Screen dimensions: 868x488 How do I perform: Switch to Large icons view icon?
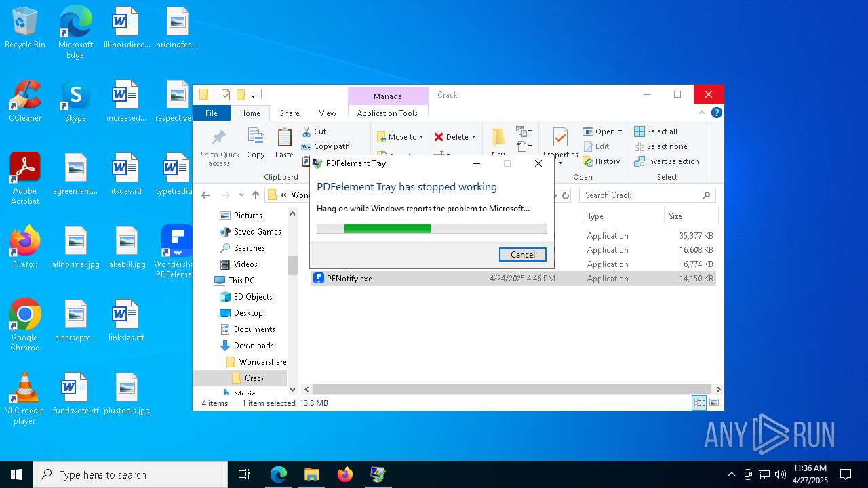pyautogui.click(x=713, y=403)
